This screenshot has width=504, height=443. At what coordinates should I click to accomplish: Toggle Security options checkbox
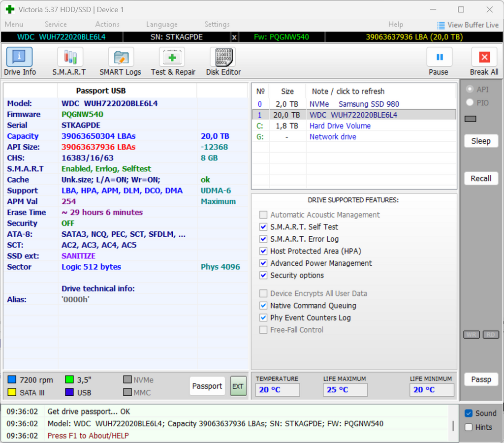point(263,275)
